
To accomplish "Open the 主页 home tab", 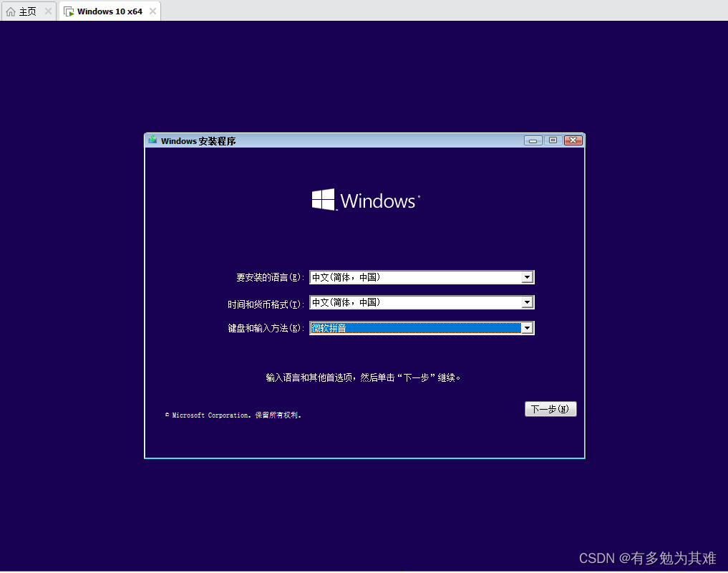I will tap(28, 11).
